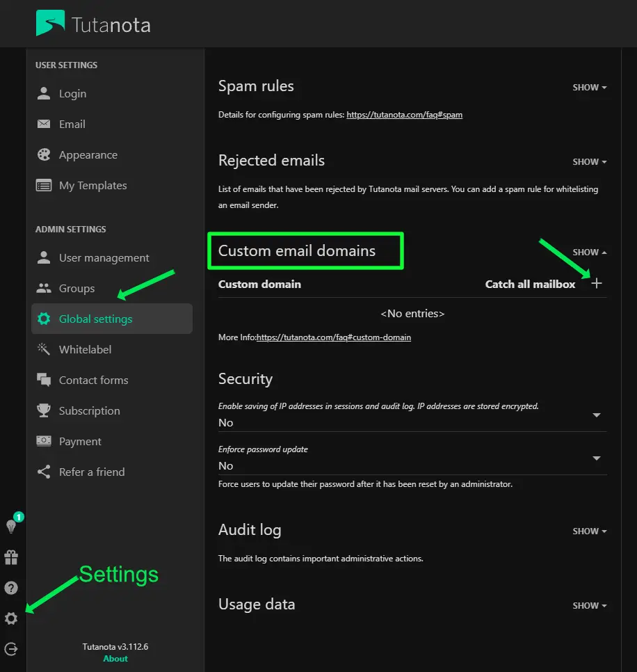This screenshot has width=637, height=672.
Task: Collapse Custom email domains section
Action: point(590,253)
